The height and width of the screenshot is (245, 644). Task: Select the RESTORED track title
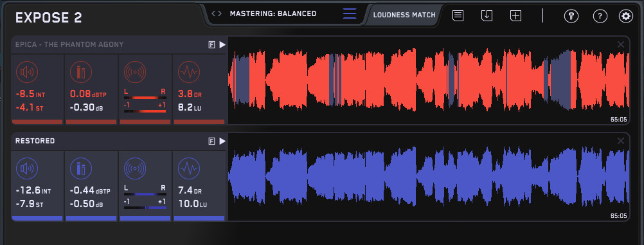coord(35,141)
